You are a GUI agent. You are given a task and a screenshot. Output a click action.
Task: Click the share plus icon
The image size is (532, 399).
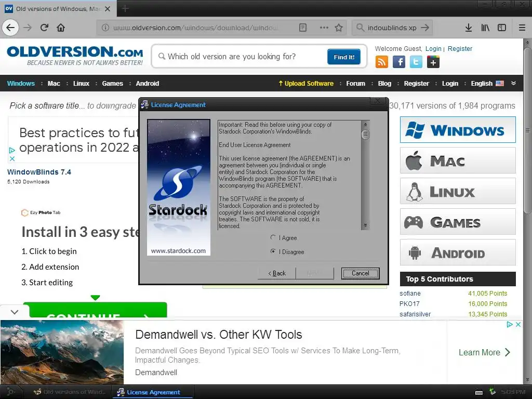tap(433, 62)
